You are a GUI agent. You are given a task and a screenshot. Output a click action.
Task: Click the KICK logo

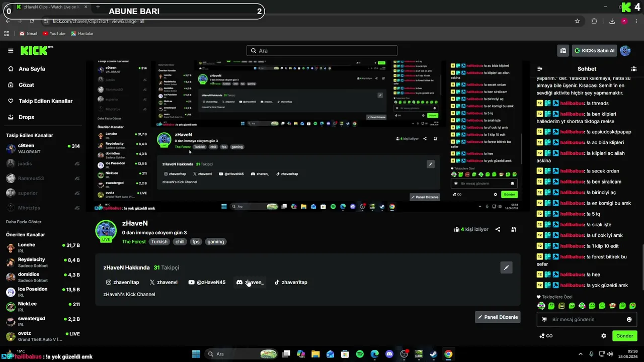pyautogui.click(x=37, y=50)
